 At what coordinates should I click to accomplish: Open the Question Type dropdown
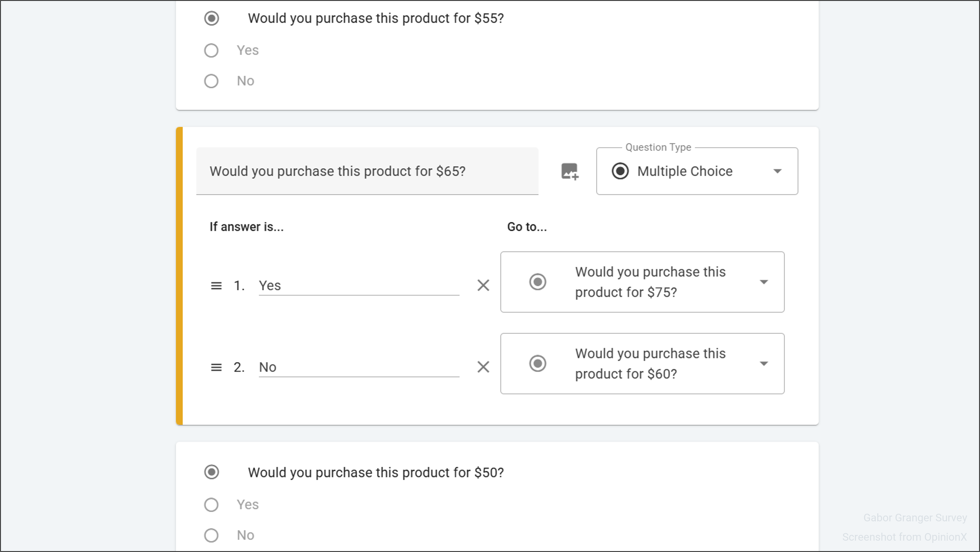(x=777, y=171)
